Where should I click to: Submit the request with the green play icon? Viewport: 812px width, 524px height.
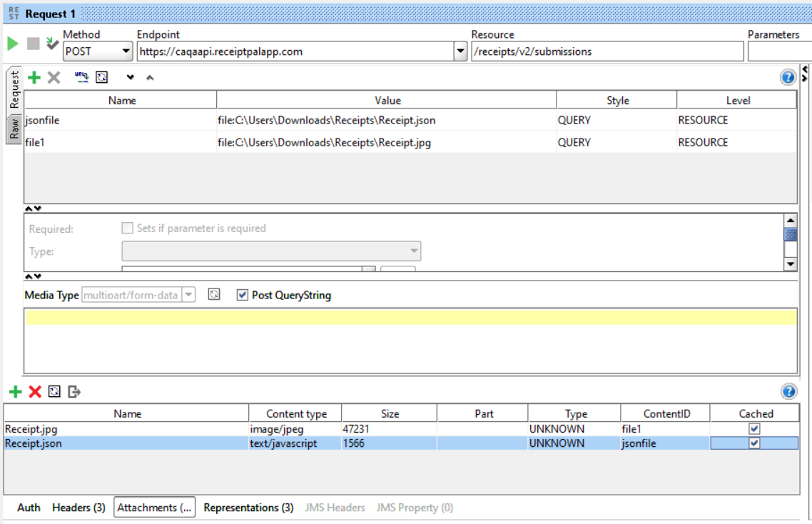click(12, 44)
